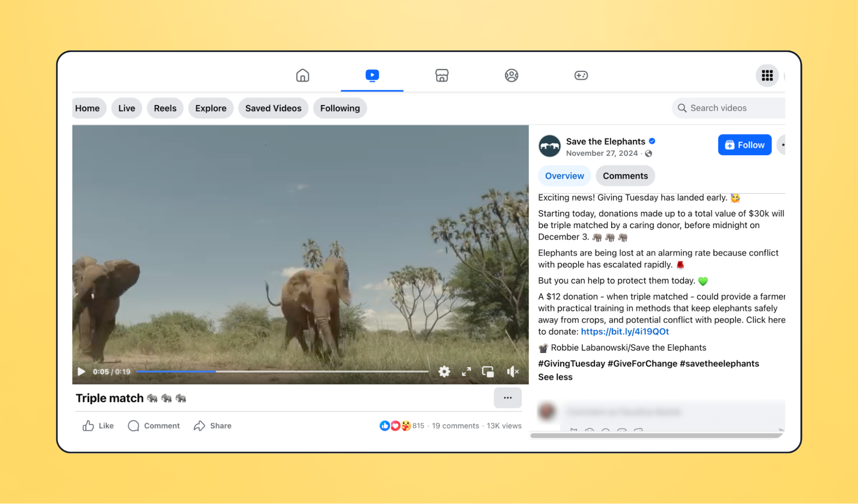
Task: Follow Save the Elephants page
Action: click(744, 145)
